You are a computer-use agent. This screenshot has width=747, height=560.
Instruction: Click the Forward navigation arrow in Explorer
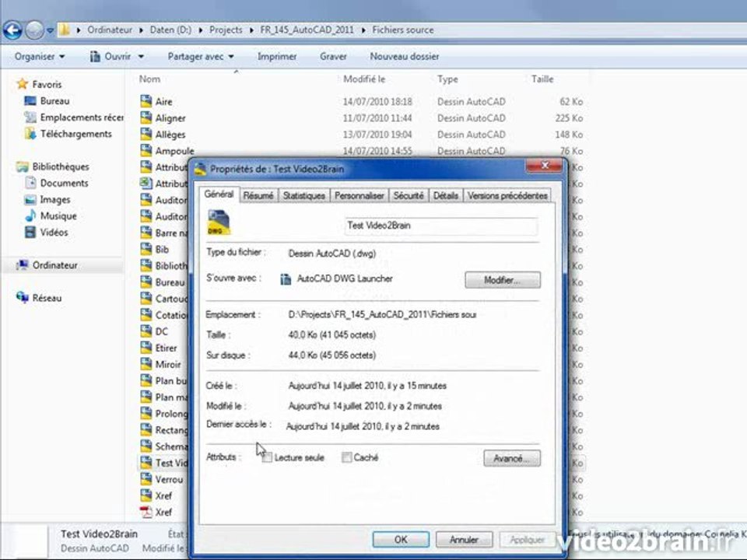(34, 30)
